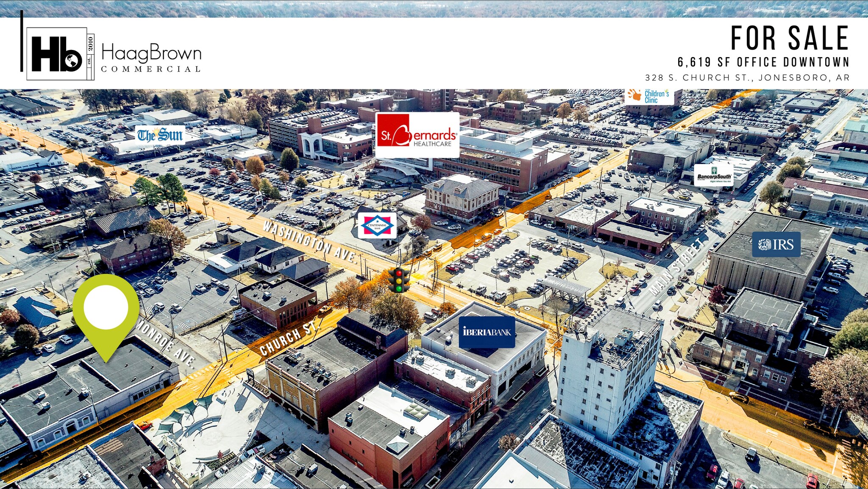Click the Centennial Bank logo
Screen dimensions: 868x489
[377, 225]
